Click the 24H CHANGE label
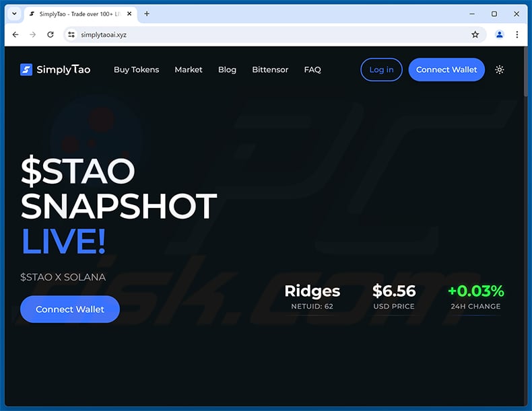The height and width of the screenshot is (411, 532). [x=475, y=306]
